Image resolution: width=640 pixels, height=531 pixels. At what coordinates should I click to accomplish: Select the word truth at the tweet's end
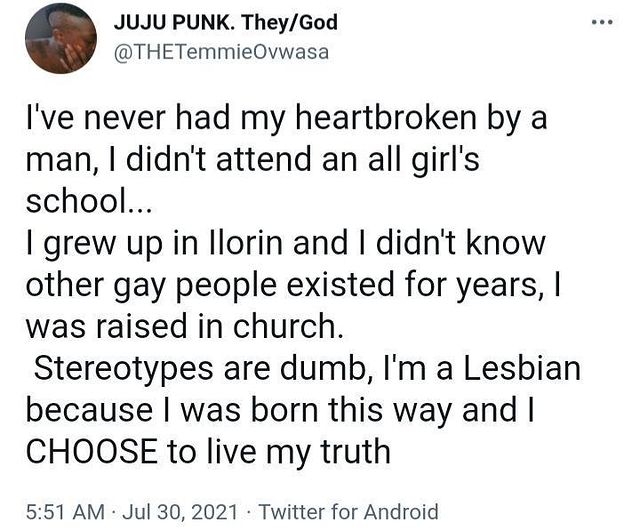(x=355, y=451)
